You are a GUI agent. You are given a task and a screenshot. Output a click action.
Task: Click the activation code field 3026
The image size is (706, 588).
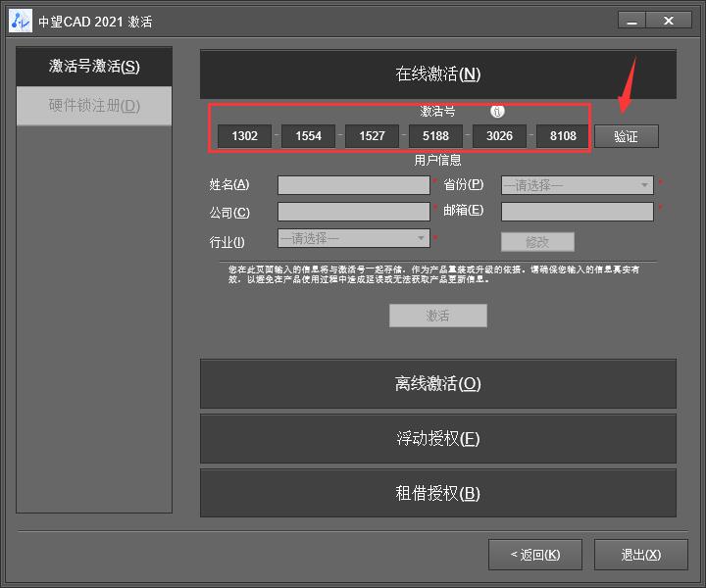pos(499,136)
